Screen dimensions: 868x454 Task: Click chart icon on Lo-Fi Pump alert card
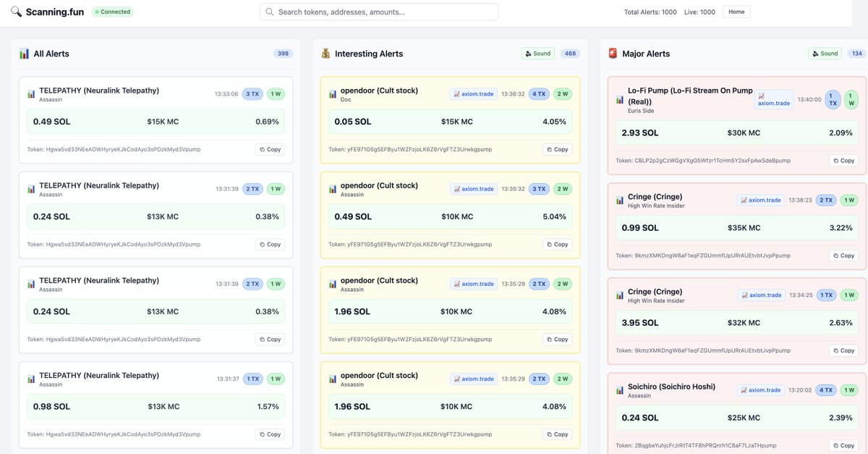(x=619, y=100)
